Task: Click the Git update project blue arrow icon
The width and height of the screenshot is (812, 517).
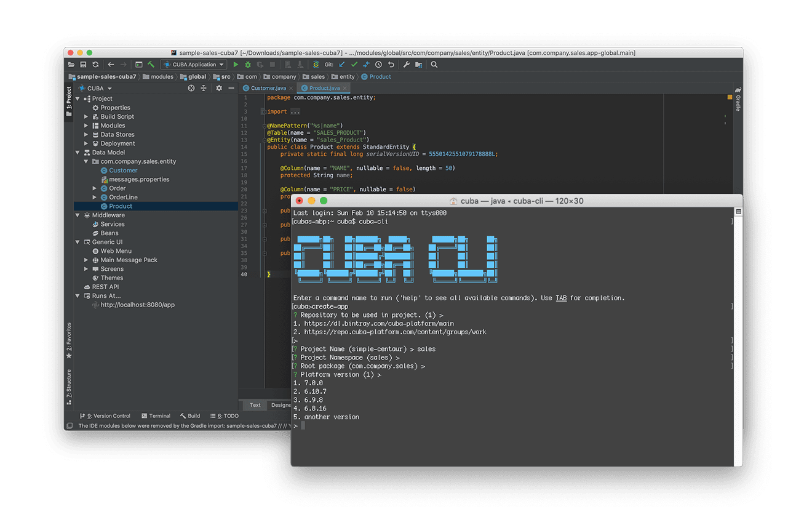Action: click(x=342, y=65)
